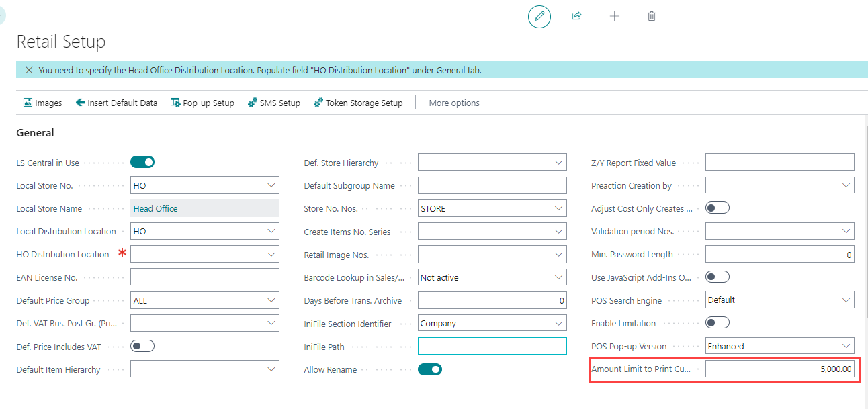Open SMS Setup action

point(273,103)
